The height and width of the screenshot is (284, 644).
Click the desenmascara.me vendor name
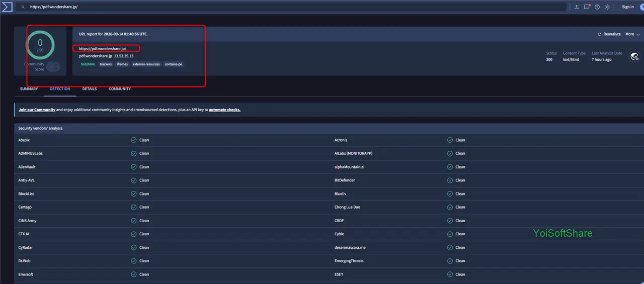click(x=350, y=247)
